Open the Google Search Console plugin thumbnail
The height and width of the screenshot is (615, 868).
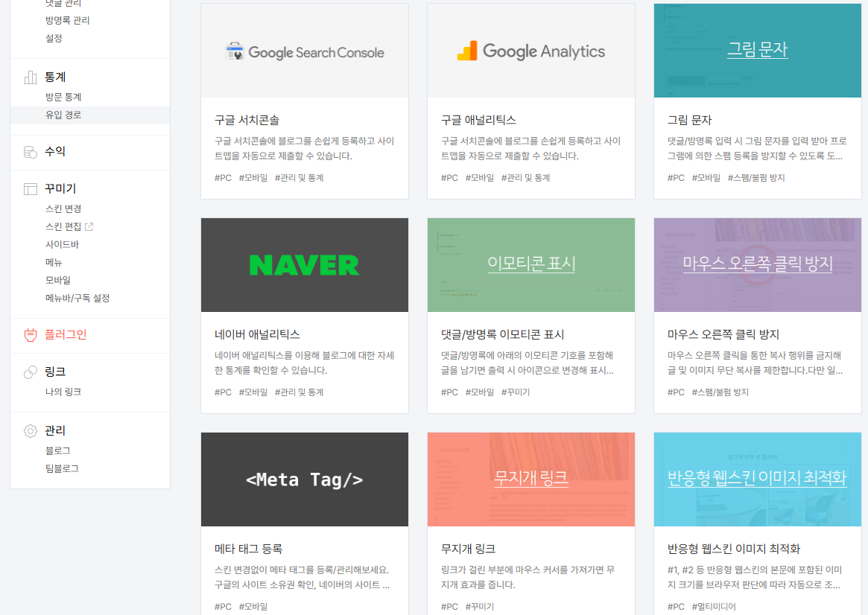305,51
